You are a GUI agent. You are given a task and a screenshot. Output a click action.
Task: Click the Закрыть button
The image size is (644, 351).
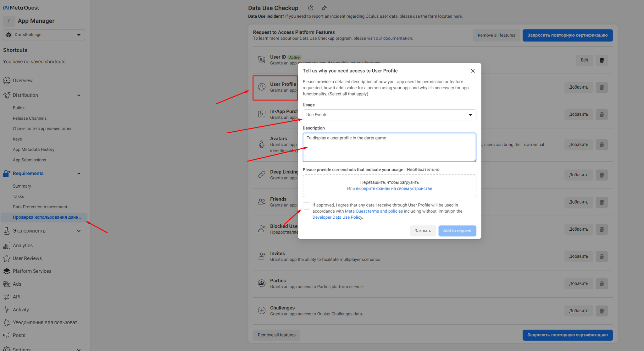pyautogui.click(x=423, y=231)
